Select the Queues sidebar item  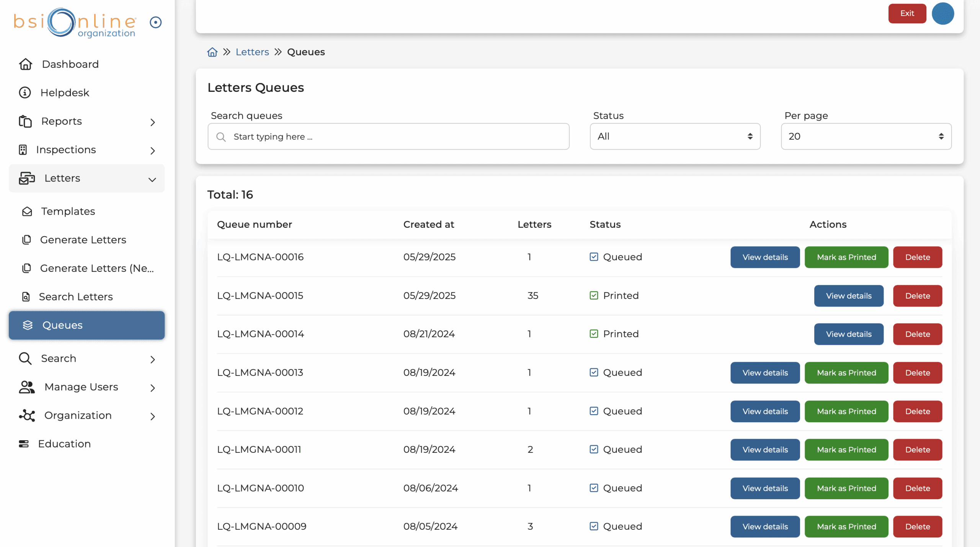(x=87, y=325)
